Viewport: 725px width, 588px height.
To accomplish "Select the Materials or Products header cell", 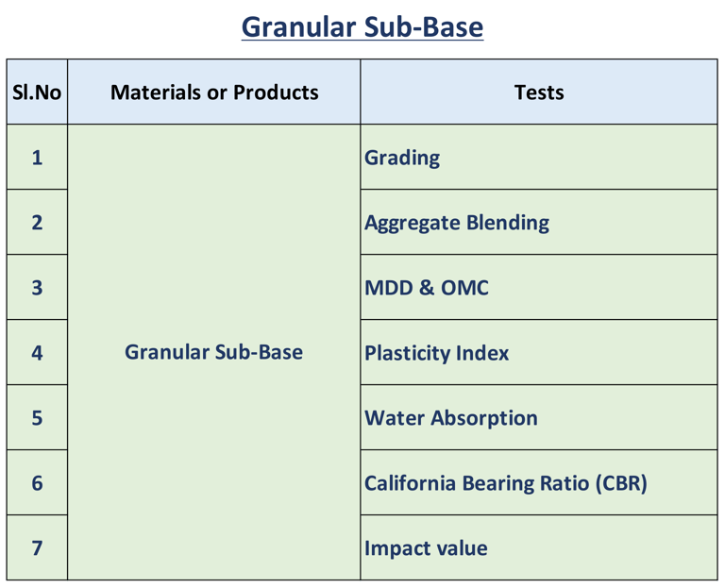I will 214,92.
